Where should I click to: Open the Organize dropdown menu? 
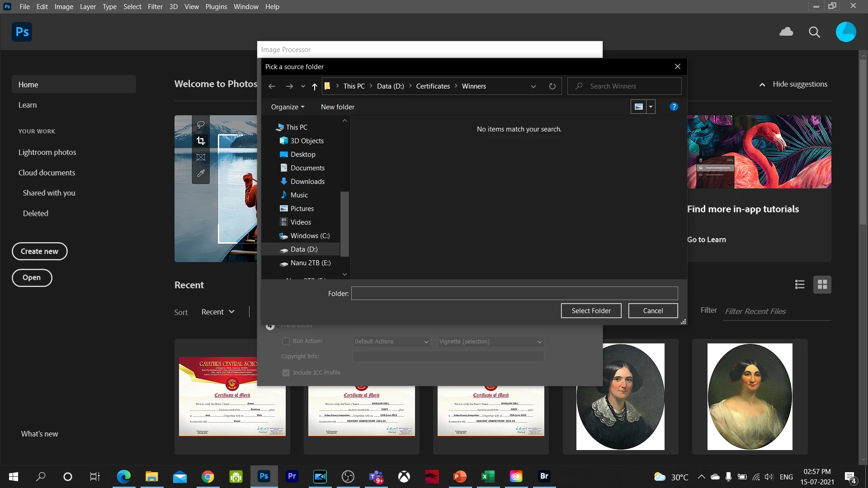pyautogui.click(x=288, y=107)
